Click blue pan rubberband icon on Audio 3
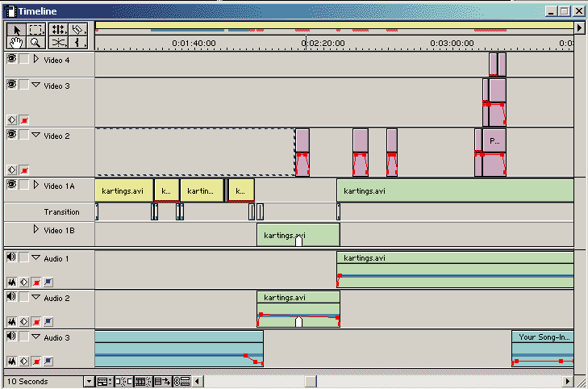The width and height of the screenshot is (588, 389). pos(48,362)
